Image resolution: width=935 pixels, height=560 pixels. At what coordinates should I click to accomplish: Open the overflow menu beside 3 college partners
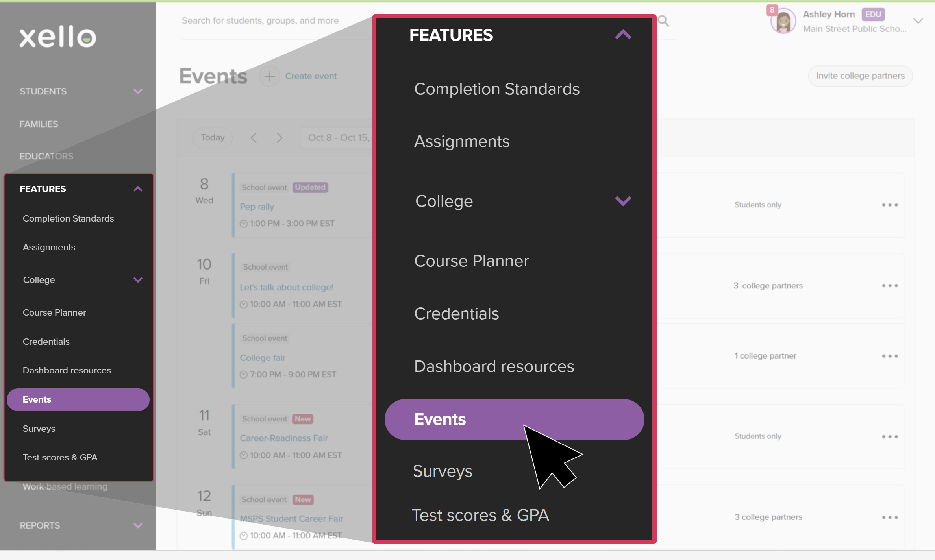pyautogui.click(x=890, y=285)
